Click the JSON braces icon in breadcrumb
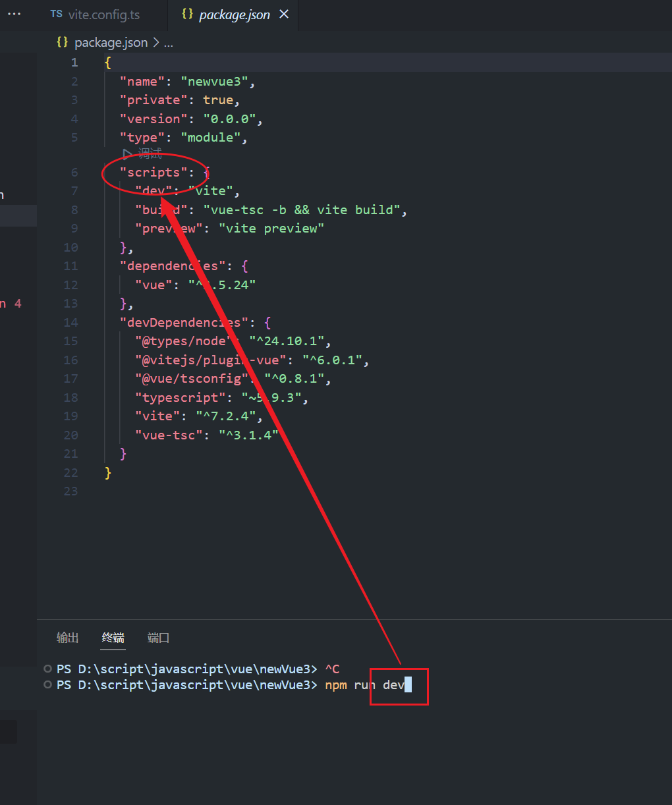 63,42
